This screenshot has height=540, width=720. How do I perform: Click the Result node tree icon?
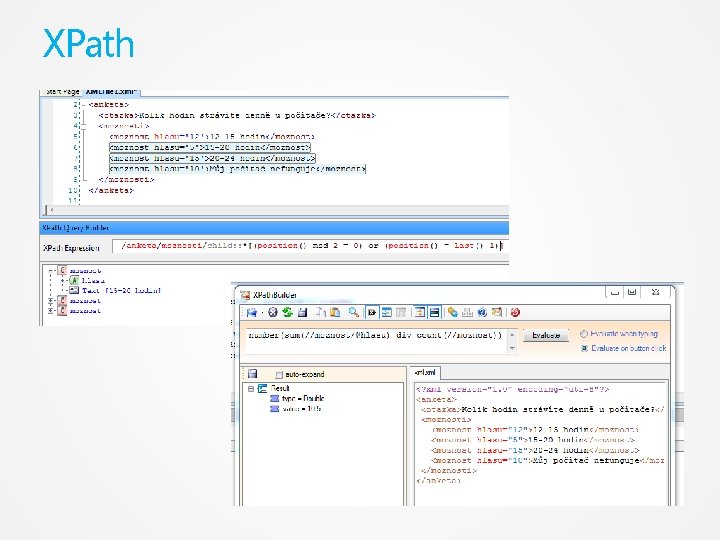(262, 388)
